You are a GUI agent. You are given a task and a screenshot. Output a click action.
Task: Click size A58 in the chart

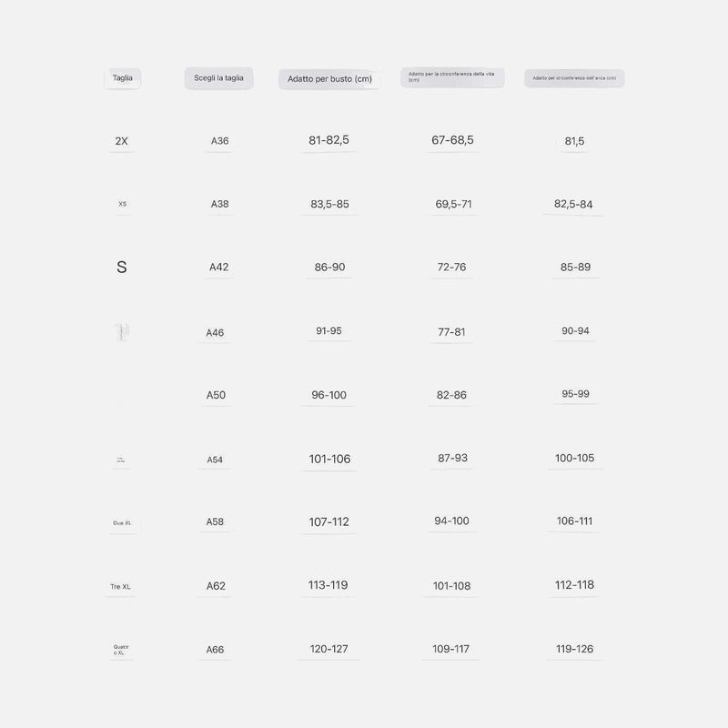[x=215, y=521]
